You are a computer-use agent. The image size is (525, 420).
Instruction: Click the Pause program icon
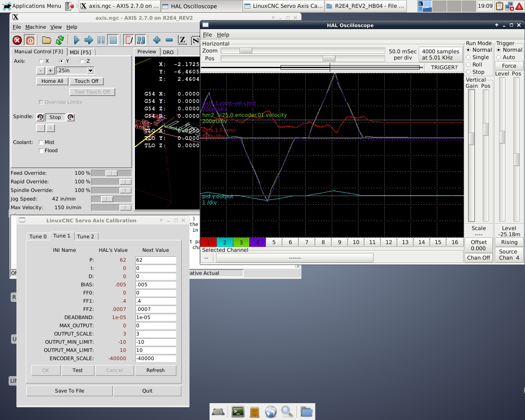[x=101, y=40]
